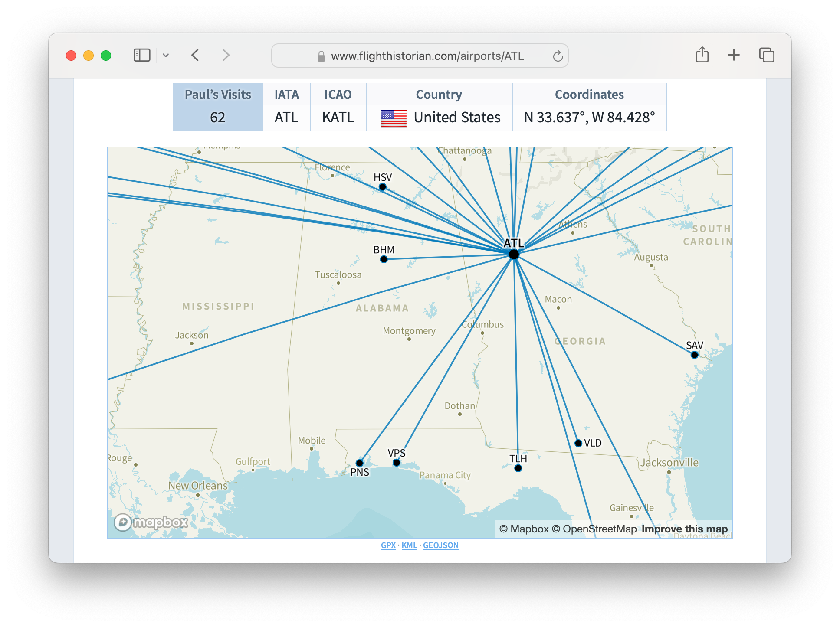Image resolution: width=840 pixels, height=627 pixels.
Task: Show all tabs using the tab overview icon
Action: 766,55
